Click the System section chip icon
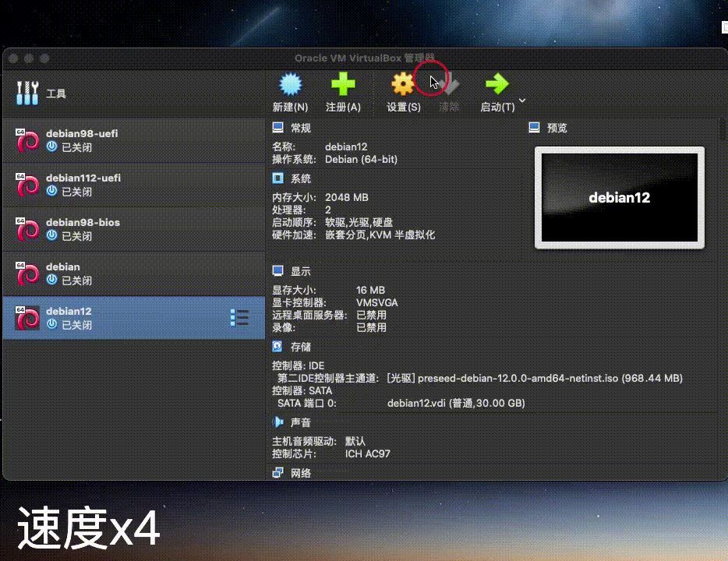 click(277, 178)
